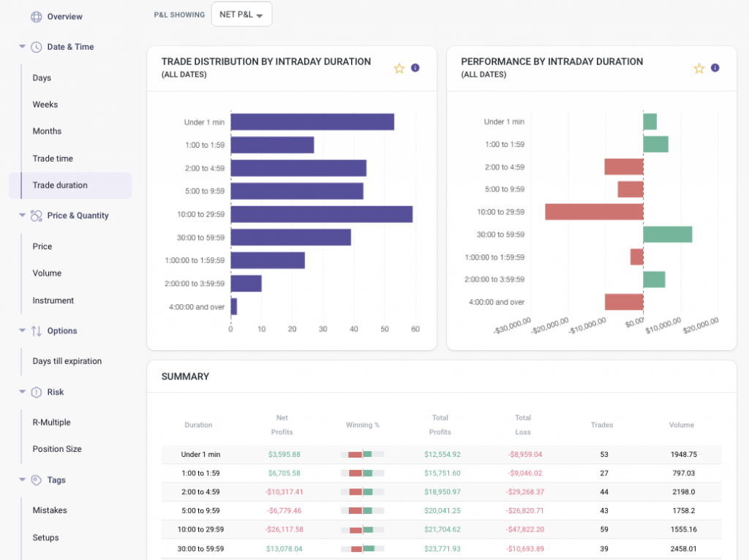
Task: Select Instrument in the sidebar
Action: pyautogui.click(x=55, y=300)
